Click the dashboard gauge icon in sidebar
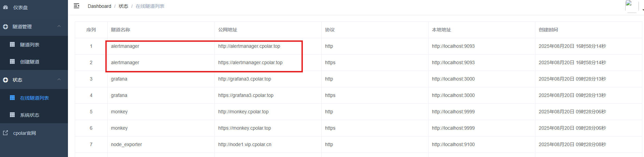 pos(5,7)
